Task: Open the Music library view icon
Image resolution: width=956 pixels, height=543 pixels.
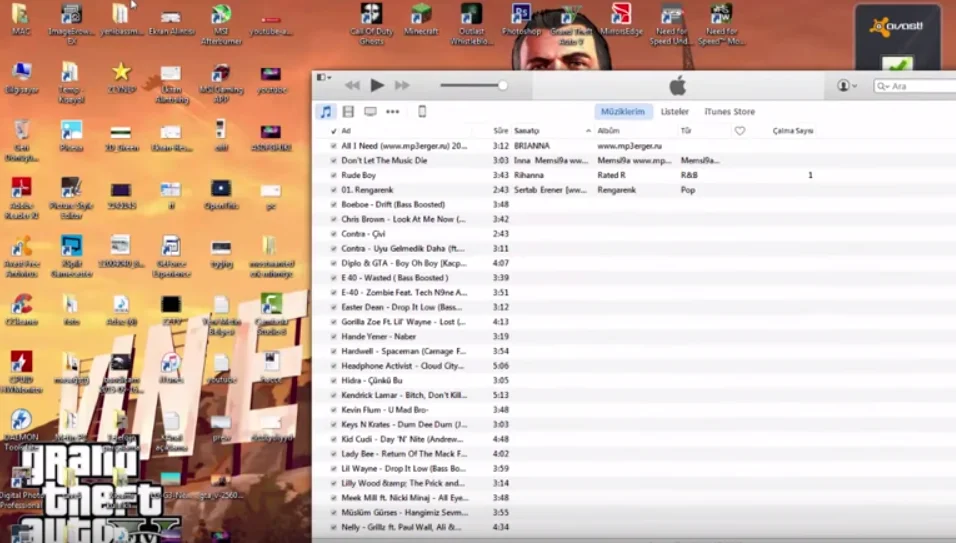Action: point(326,112)
